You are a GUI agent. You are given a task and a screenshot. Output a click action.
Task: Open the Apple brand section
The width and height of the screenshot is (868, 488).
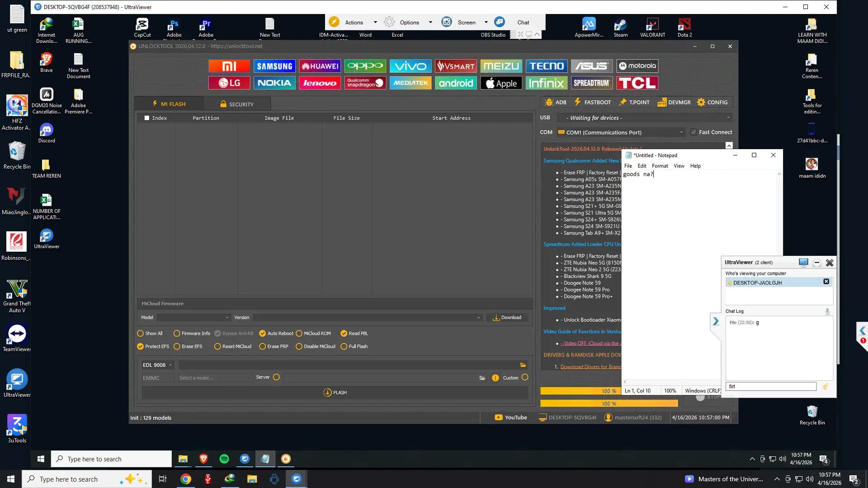(501, 83)
